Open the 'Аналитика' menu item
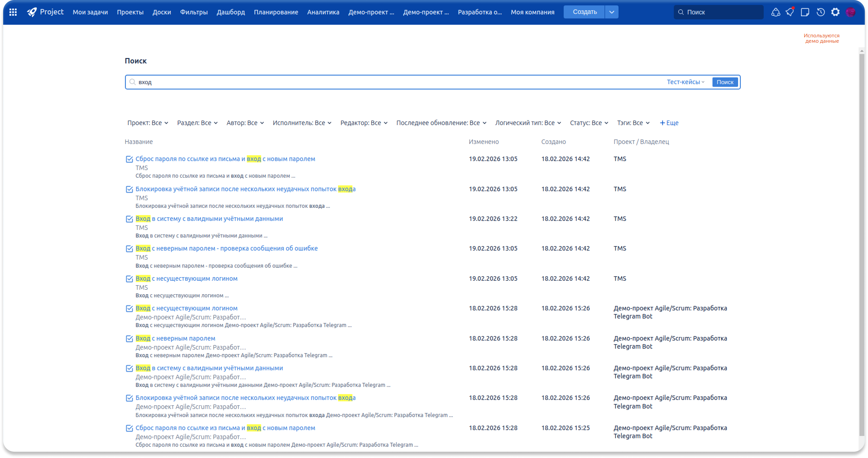 point(323,12)
